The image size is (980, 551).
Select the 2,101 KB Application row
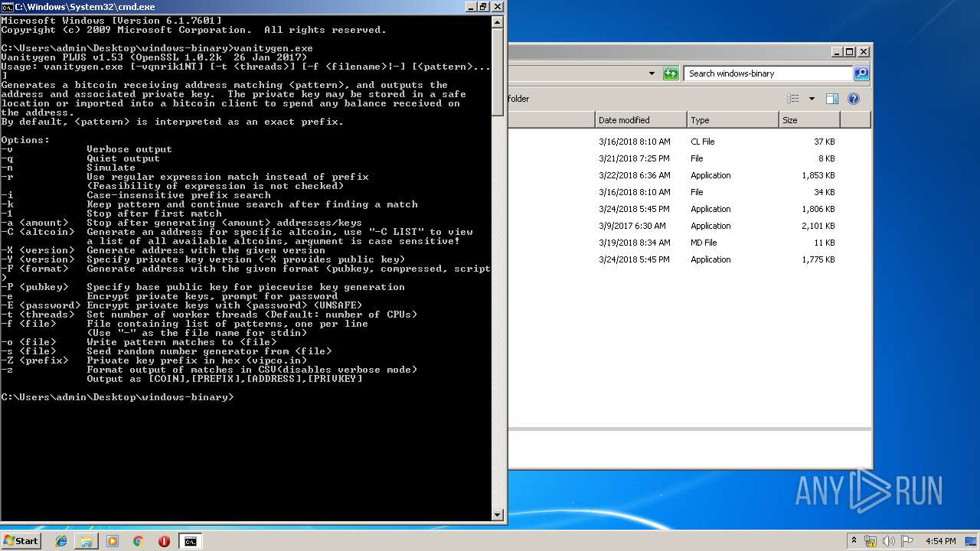689,226
